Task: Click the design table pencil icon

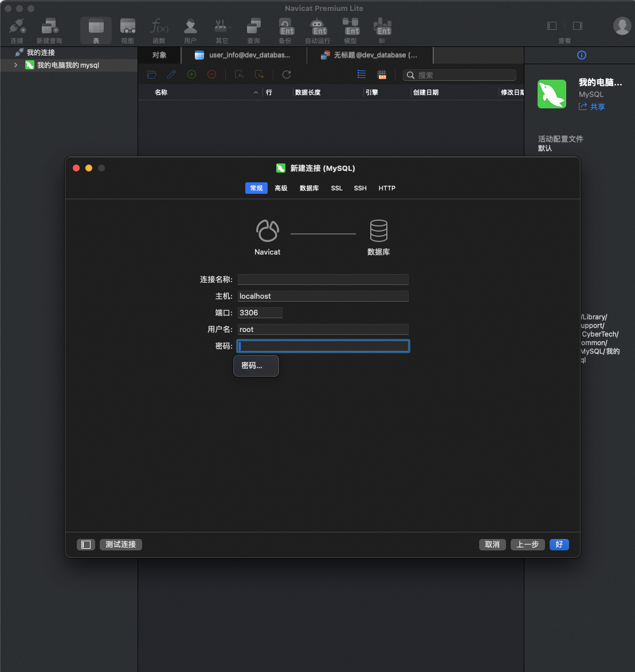Action: [171, 75]
